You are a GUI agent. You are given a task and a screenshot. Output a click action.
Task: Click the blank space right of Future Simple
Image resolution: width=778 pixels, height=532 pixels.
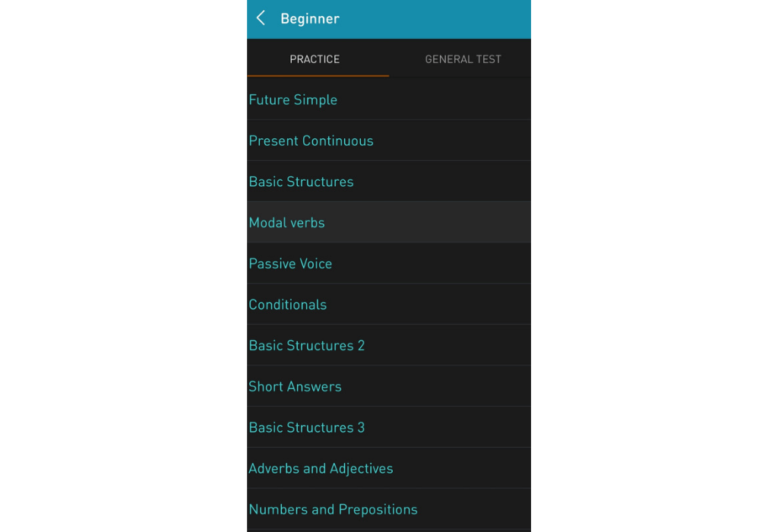434,100
